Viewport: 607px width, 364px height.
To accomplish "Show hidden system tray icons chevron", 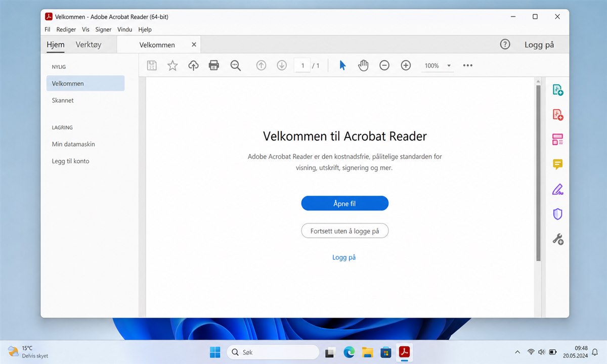I will click(x=517, y=352).
